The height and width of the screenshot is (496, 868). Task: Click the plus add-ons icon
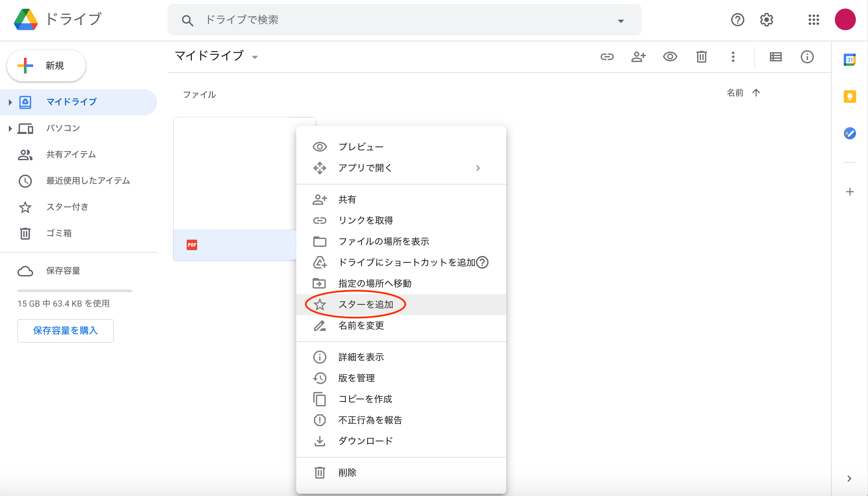(x=850, y=192)
